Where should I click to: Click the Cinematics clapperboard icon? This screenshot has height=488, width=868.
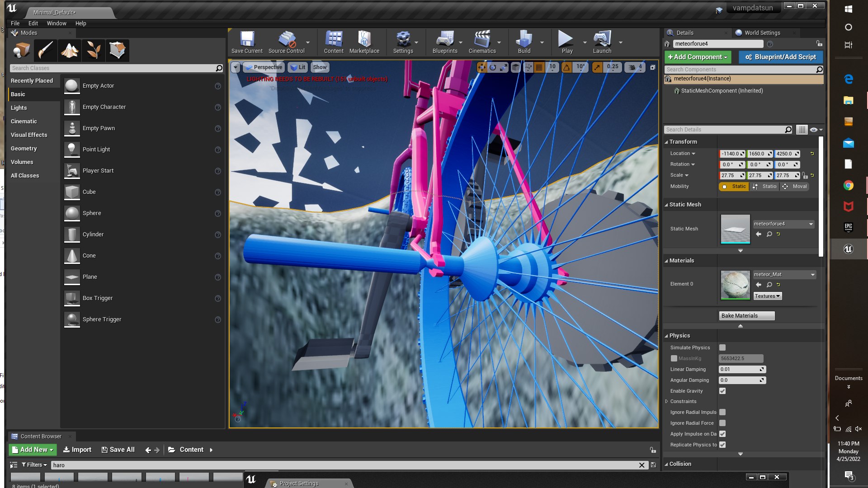482,42
